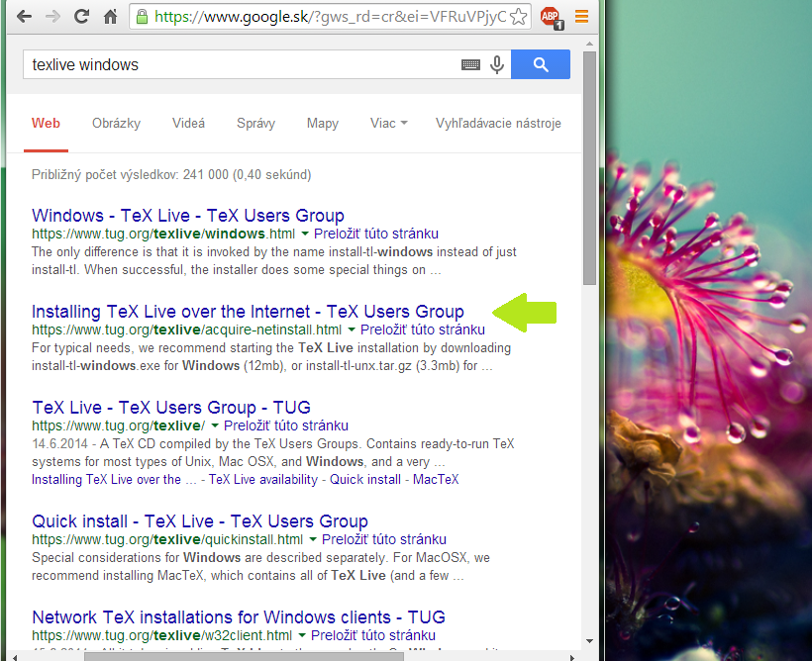Open 'Windows - TeX Live - TeX Users Group' result

(187, 216)
